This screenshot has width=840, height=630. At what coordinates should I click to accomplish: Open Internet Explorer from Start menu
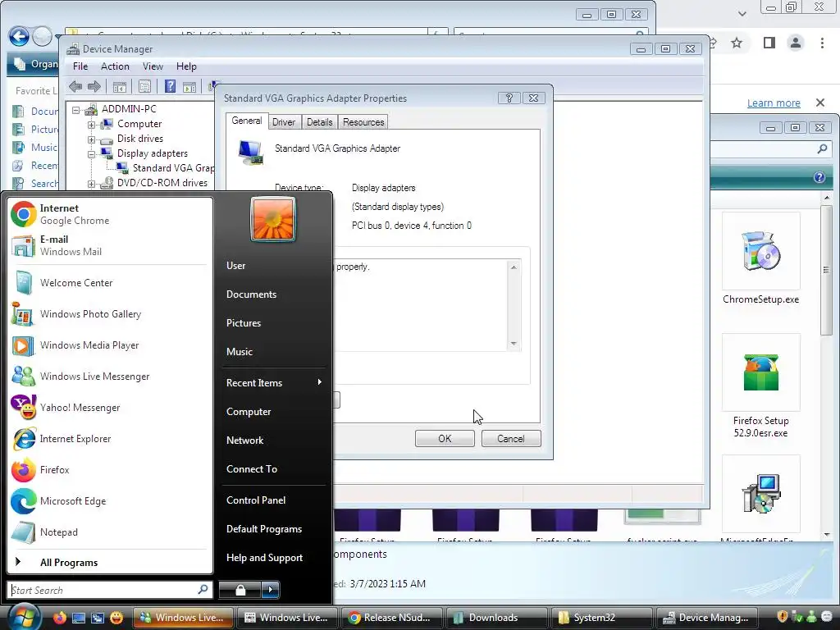pos(110,438)
